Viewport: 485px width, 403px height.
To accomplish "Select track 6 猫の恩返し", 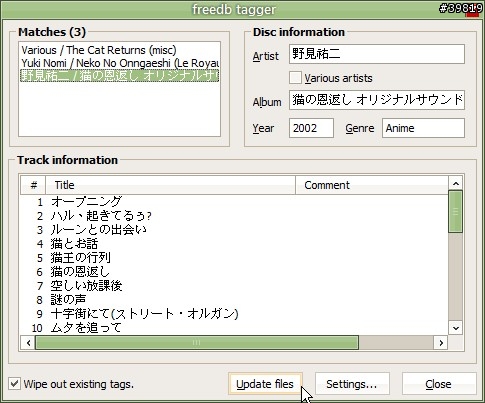I will pyautogui.click(x=234, y=272).
